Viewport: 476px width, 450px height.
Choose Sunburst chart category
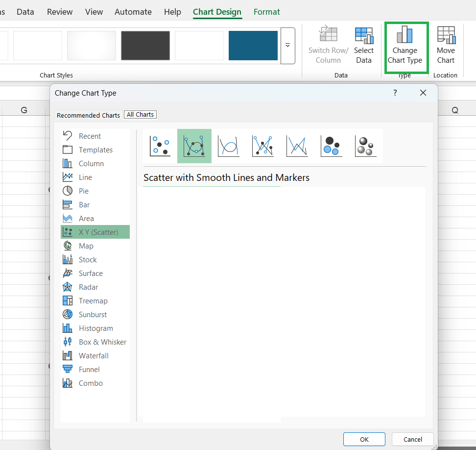[95, 315]
